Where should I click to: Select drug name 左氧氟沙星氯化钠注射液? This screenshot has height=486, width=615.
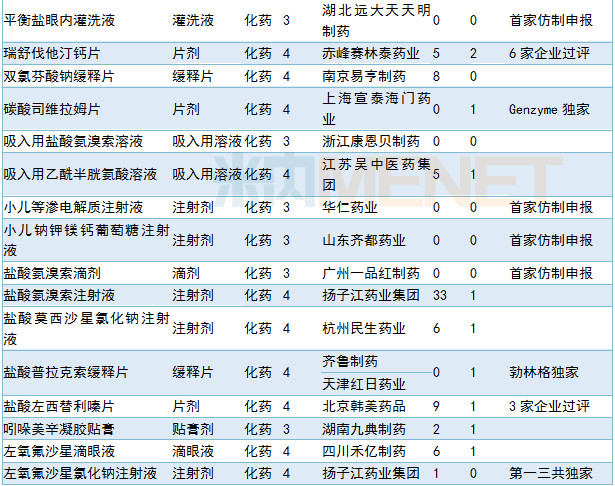[x=80, y=473]
